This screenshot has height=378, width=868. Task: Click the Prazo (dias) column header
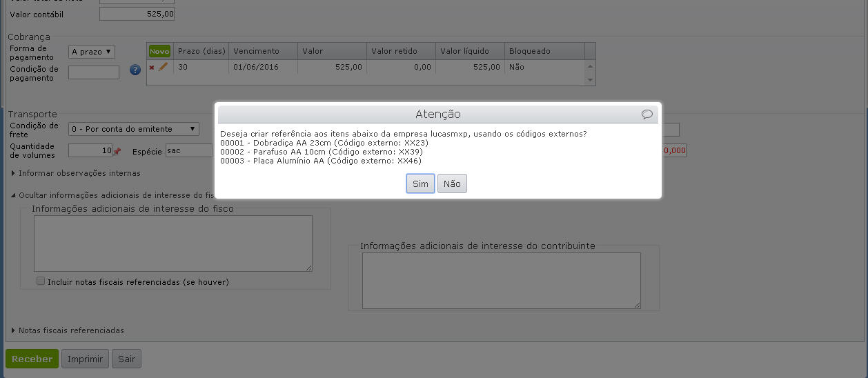point(201,51)
